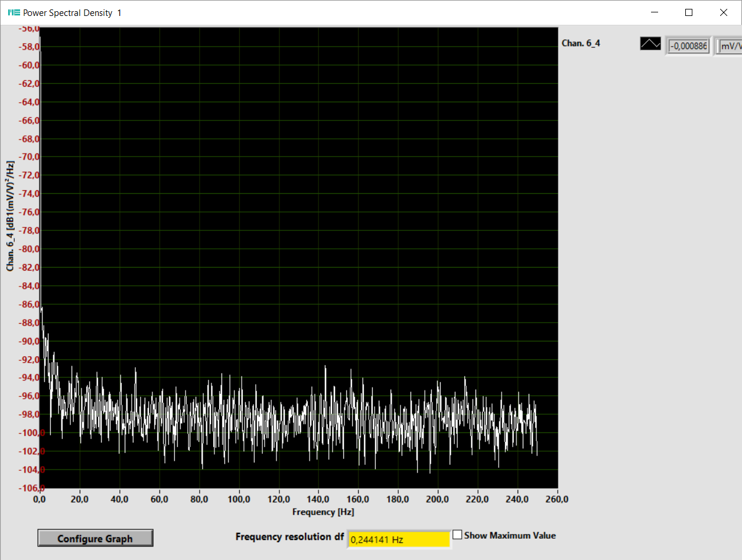The image size is (742, 560).
Task: Click the -88,0 label on the y-axis
Action: tap(29, 323)
